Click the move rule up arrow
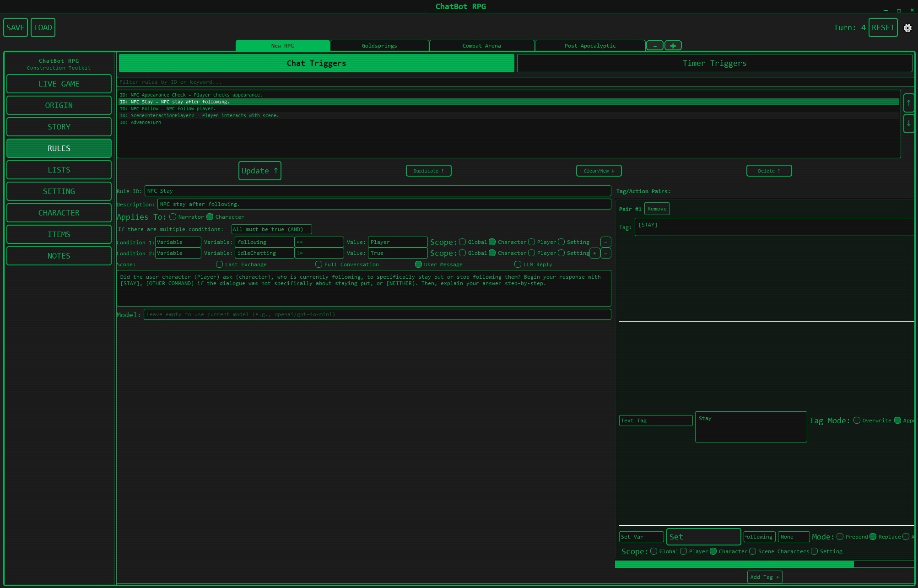The height and width of the screenshot is (588, 918). (908, 103)
